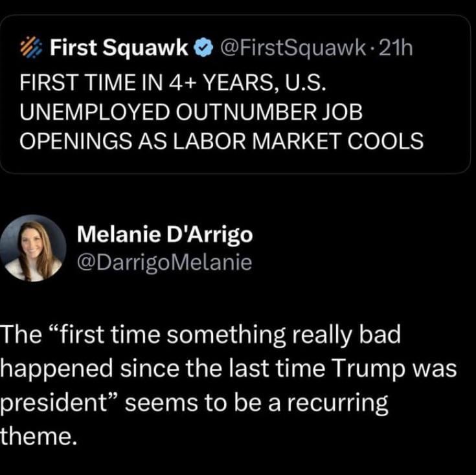Screen dimensions: 476x475
Task: Click the word 'COOLS' in the headline
Action: 385,140
